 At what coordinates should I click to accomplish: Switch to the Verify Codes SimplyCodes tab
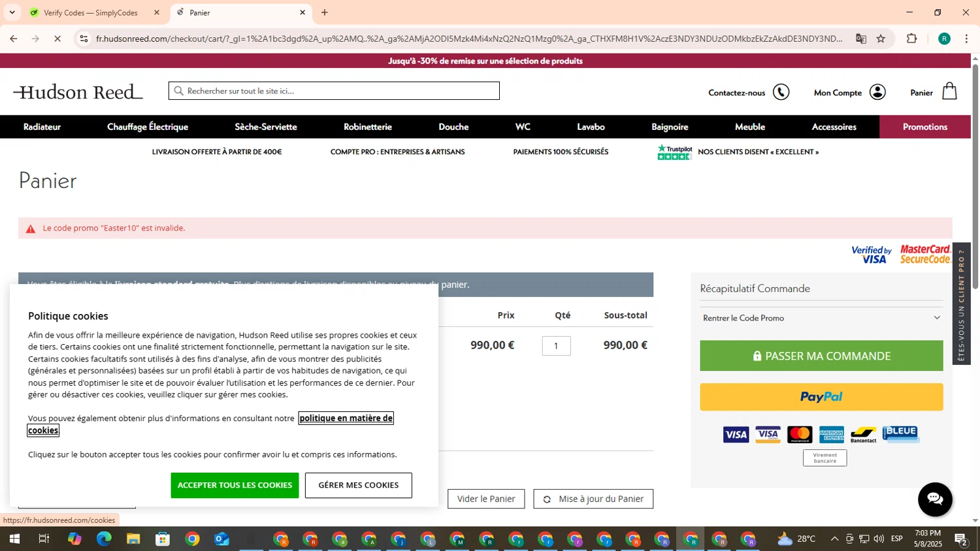point(91,12)
